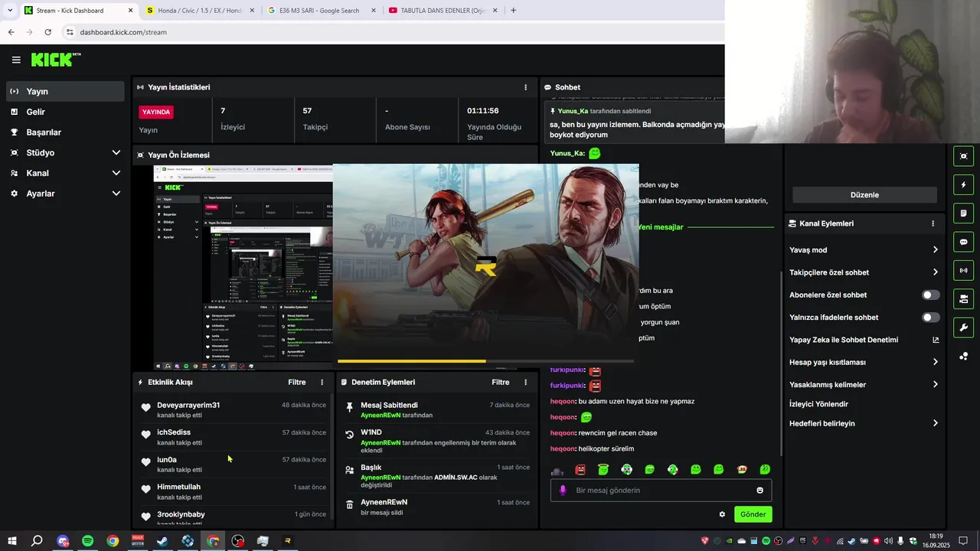Viewport: 980px width, 551px height.
Task: Open Takipçilere özel sohbet chevron
Action: tap(935, 272)
